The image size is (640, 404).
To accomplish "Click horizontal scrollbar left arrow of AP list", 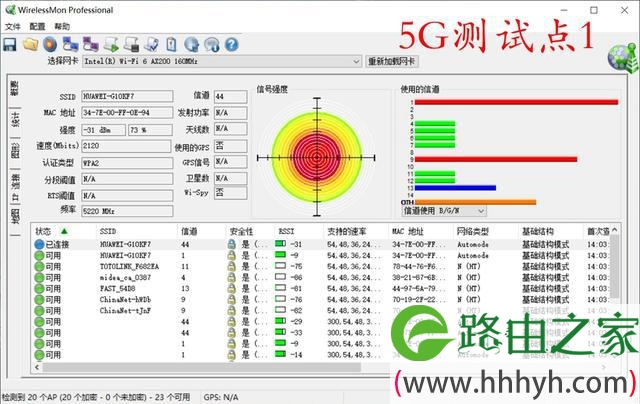I will coord(37,367).
